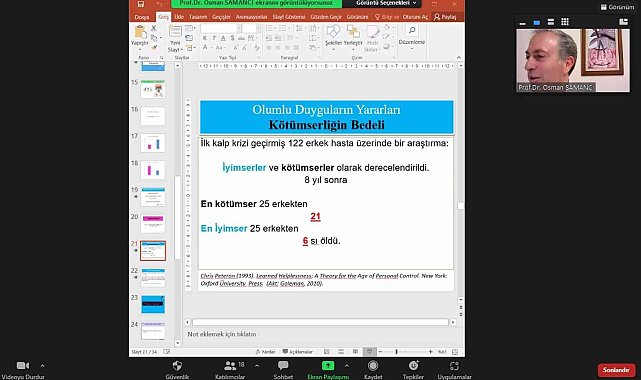Select slide 23 thumbnail
The width and height of the screenshot is (641, 380).
click(153, 304)
